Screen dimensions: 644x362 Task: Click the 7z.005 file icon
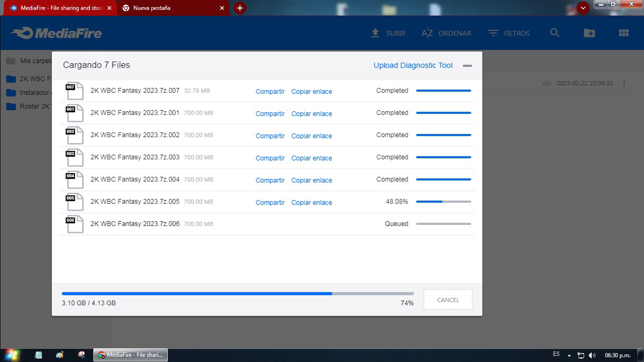pos(74,202)
